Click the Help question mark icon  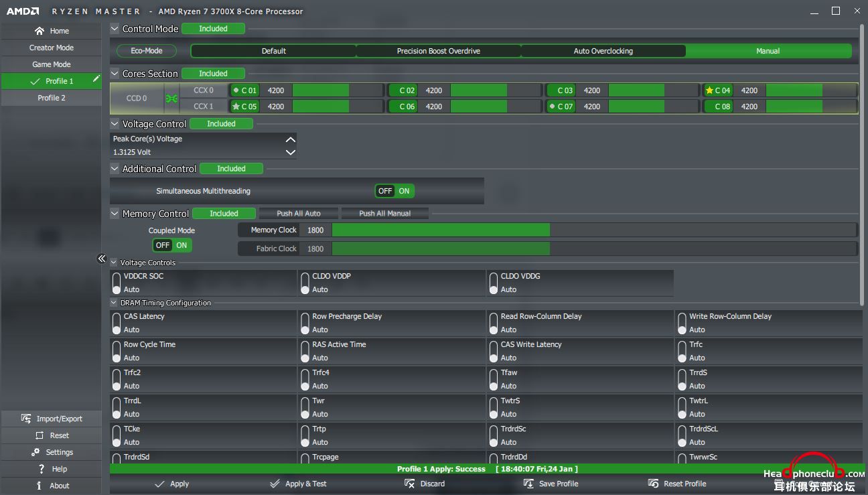[x=41, y=469]
